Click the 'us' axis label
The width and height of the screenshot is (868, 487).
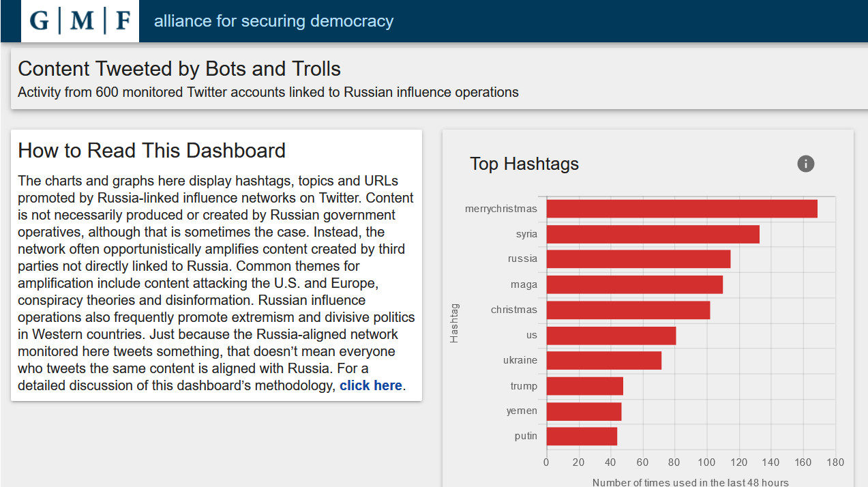pos(532,335)
